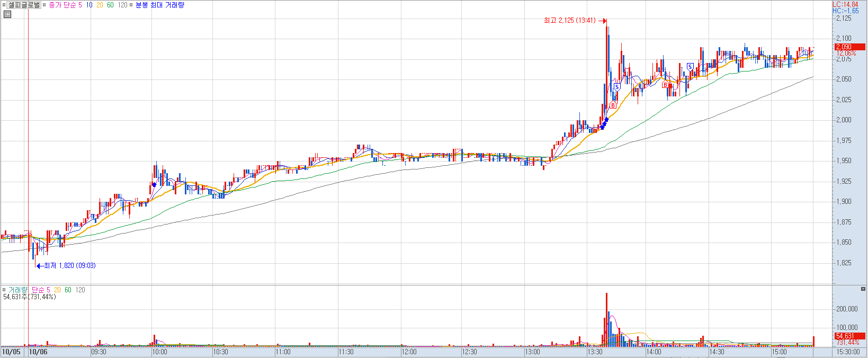Click the 2,125 price axis label

844,19
